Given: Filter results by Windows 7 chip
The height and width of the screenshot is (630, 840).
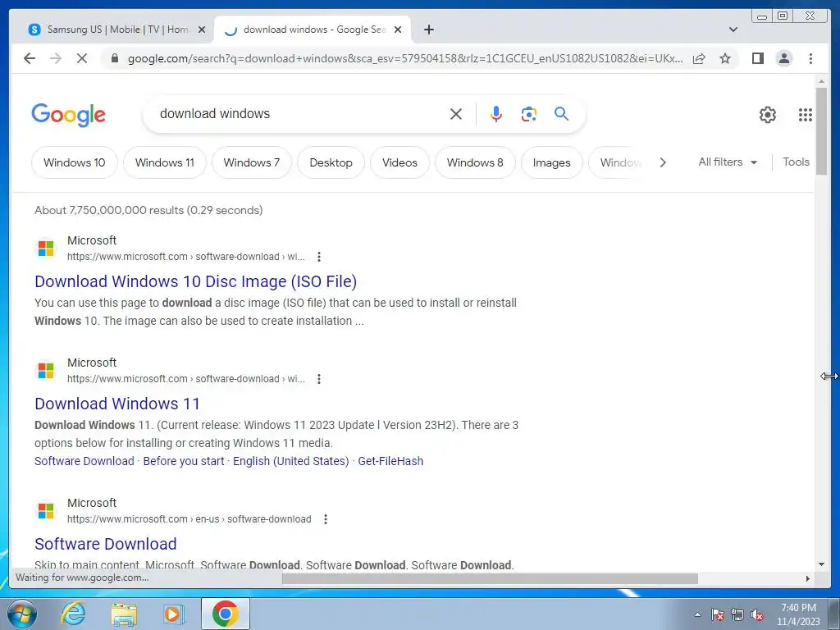Looking at the screenshot, I should point(251,162).
